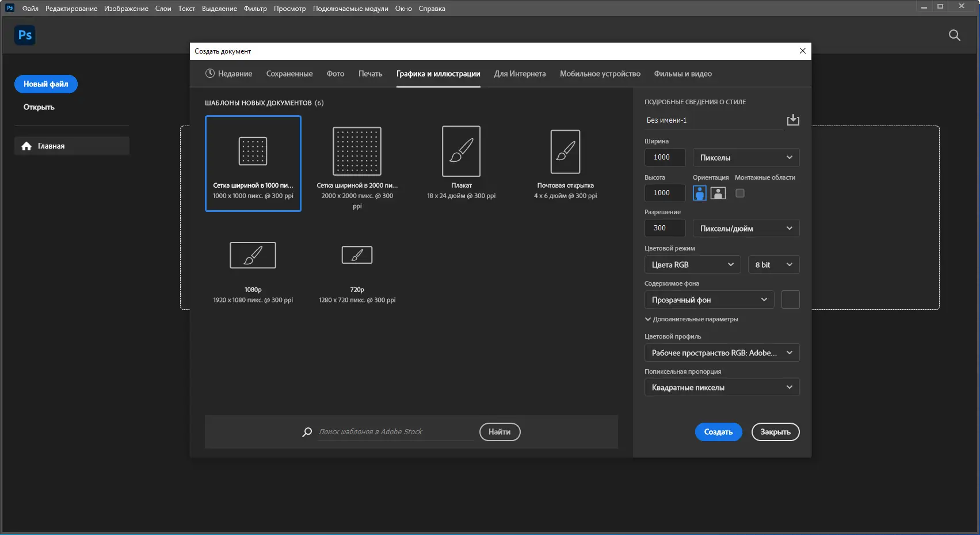The image size is (980, 535).
Task: Set portrait orientation
Action: click(699, 193)
